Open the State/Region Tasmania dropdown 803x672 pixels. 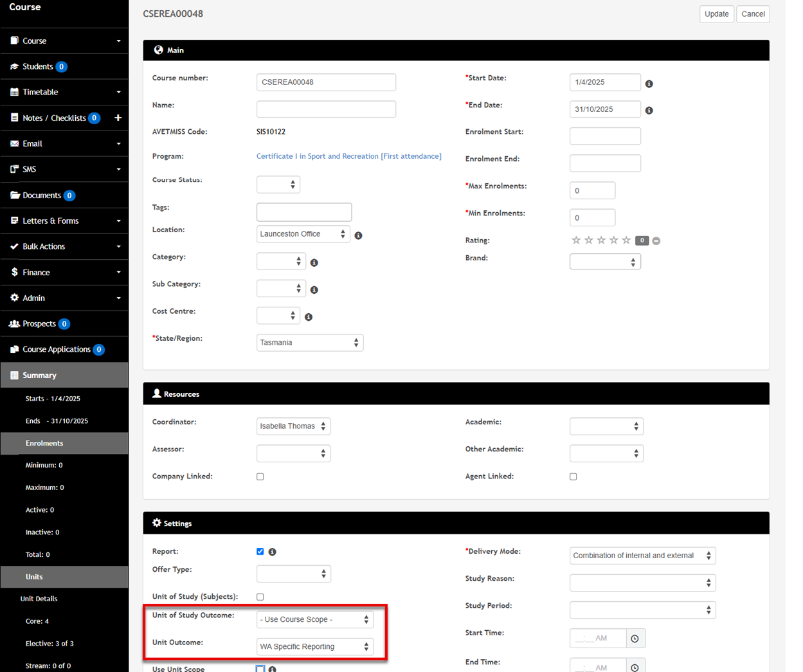click(310, 343)
